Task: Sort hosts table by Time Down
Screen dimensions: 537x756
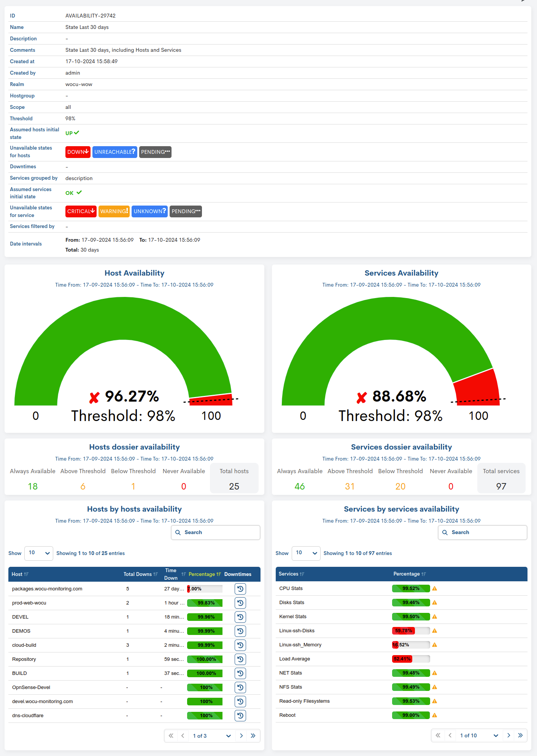Action: point(175,574)
